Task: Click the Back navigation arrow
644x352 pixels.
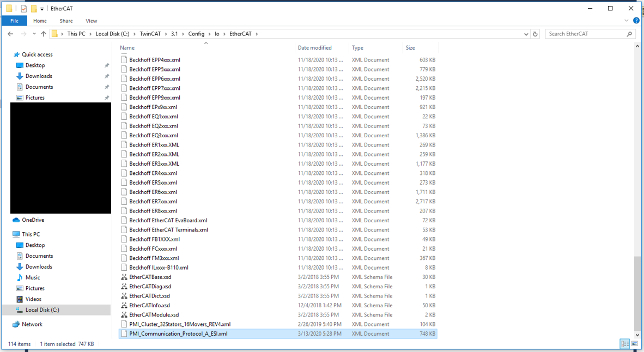Action: [10, 34]
